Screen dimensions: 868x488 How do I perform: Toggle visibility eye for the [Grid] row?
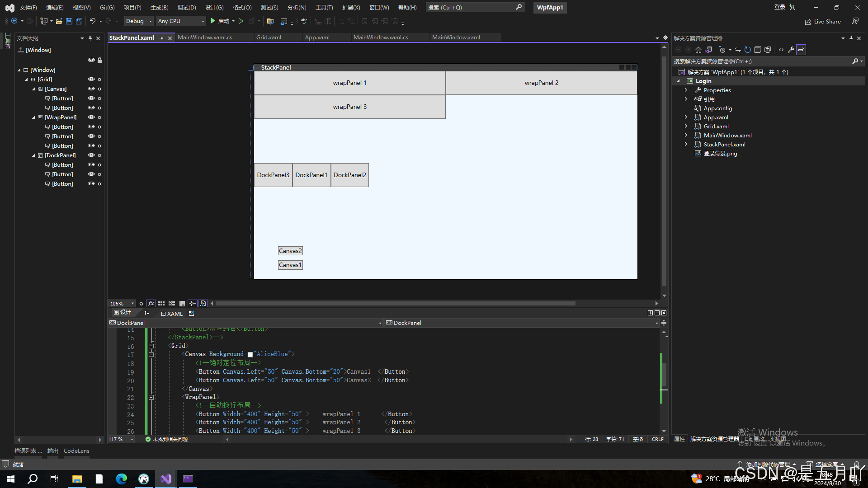pos(91,79)
